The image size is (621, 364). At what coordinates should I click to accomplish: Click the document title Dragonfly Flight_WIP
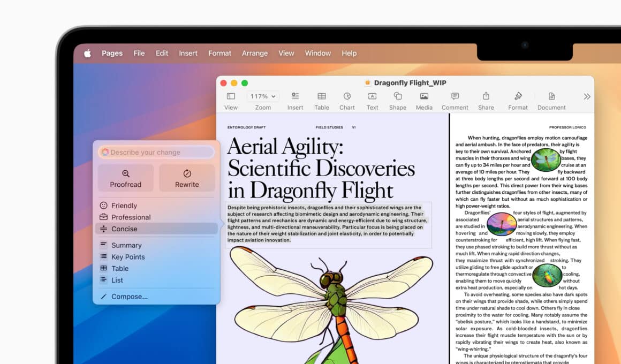pyautogui.click(x=410, y=83)
